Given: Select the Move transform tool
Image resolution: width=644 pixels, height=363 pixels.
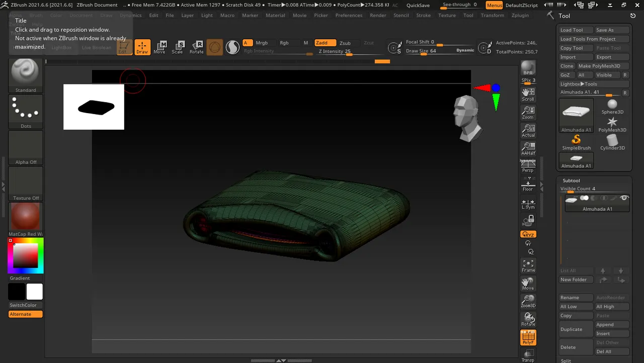Looking at the screenshot, I should [x=159, y=47].
